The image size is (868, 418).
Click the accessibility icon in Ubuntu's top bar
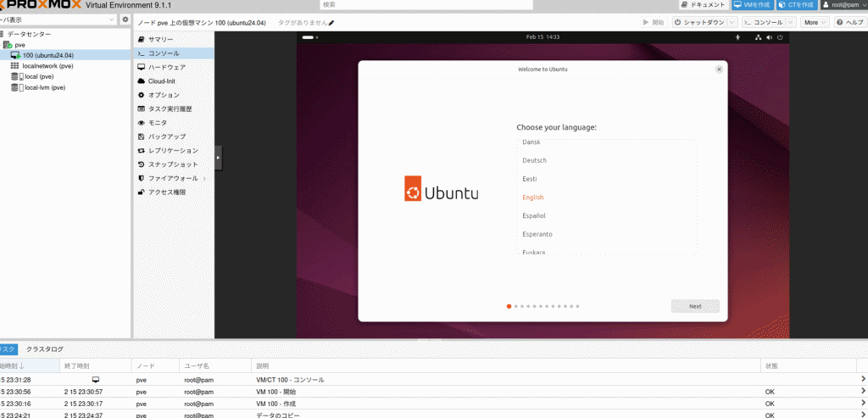(x=737, y=37)
